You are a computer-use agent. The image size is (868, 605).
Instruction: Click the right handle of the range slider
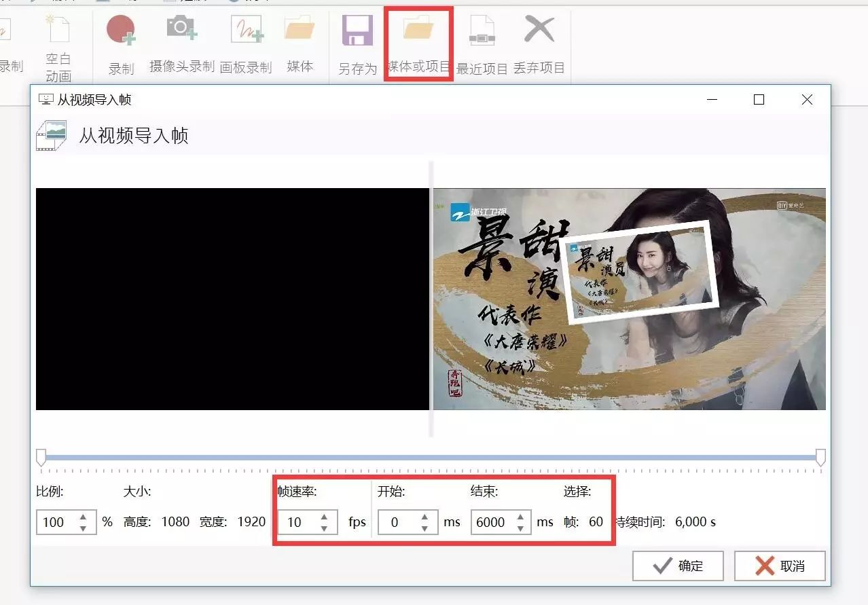[x=820, y=458]
